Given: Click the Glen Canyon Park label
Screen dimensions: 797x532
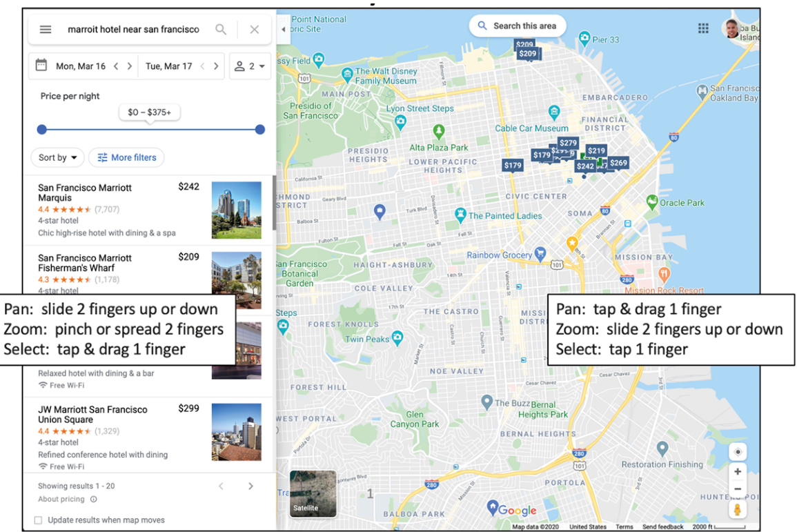Looking at the screenshot, I should [415, 420].
